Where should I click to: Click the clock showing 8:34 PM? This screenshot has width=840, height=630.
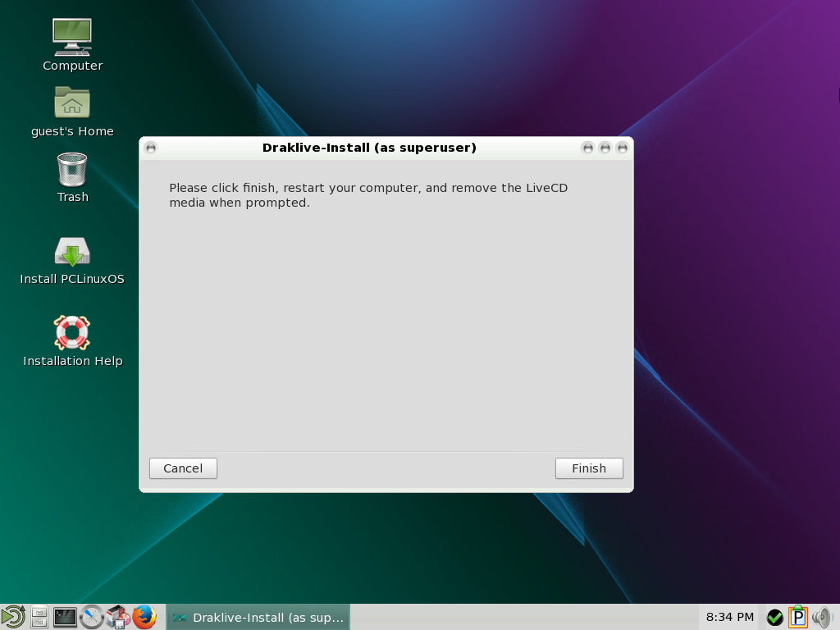[x=728, y=617]
